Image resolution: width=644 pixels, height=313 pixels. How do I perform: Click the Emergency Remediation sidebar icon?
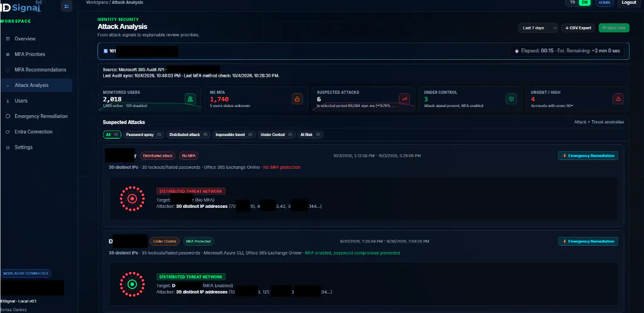pyautogui.click(x=8, y=117)
